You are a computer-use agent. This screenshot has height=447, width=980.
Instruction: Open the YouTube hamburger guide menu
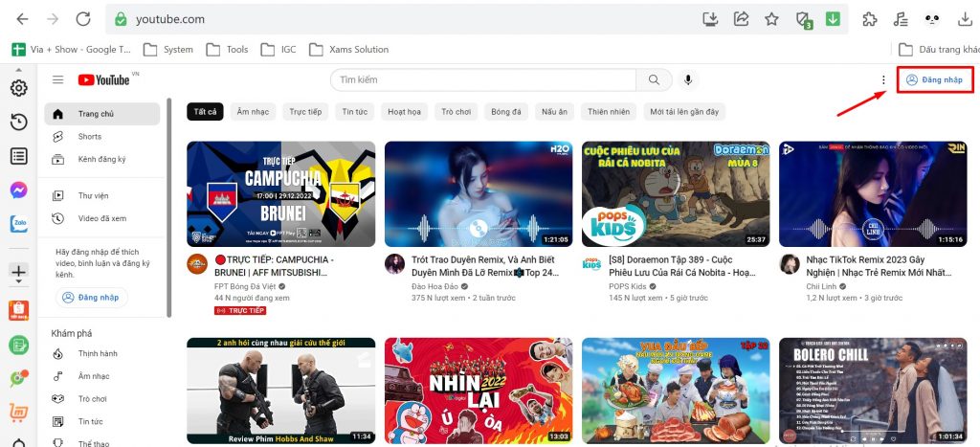[x=58, y=79]
